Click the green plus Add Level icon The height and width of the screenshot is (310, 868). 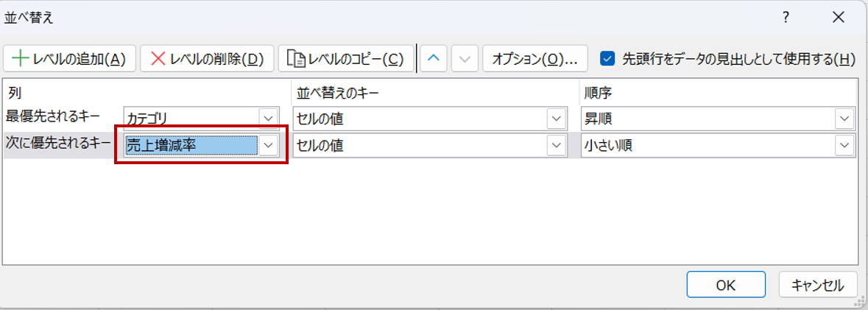20,59
